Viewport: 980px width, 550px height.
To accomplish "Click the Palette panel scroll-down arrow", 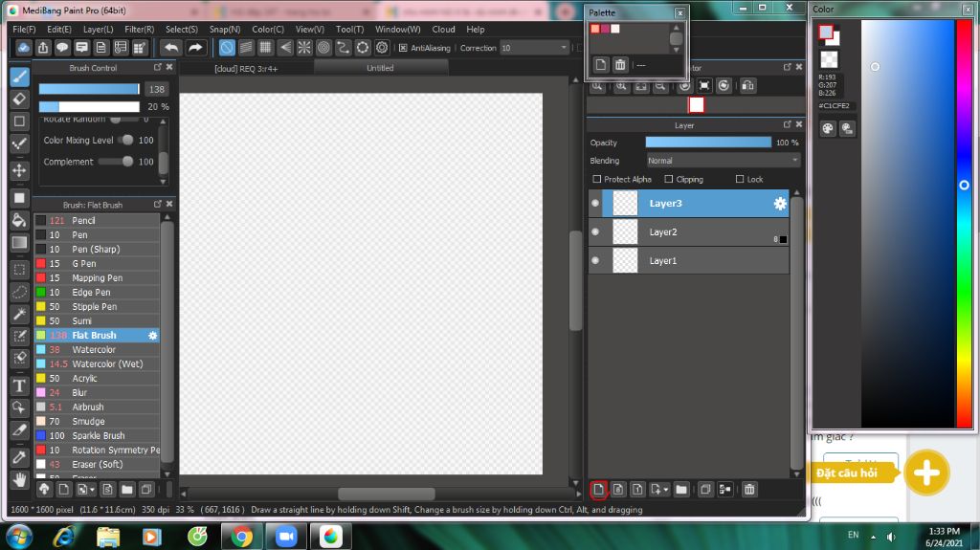I will [x=676, y=50].
